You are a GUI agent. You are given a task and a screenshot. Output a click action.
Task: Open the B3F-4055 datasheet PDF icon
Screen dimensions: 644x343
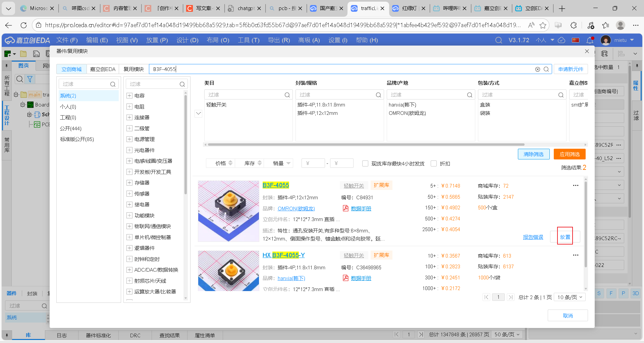(x=345, y=208)
